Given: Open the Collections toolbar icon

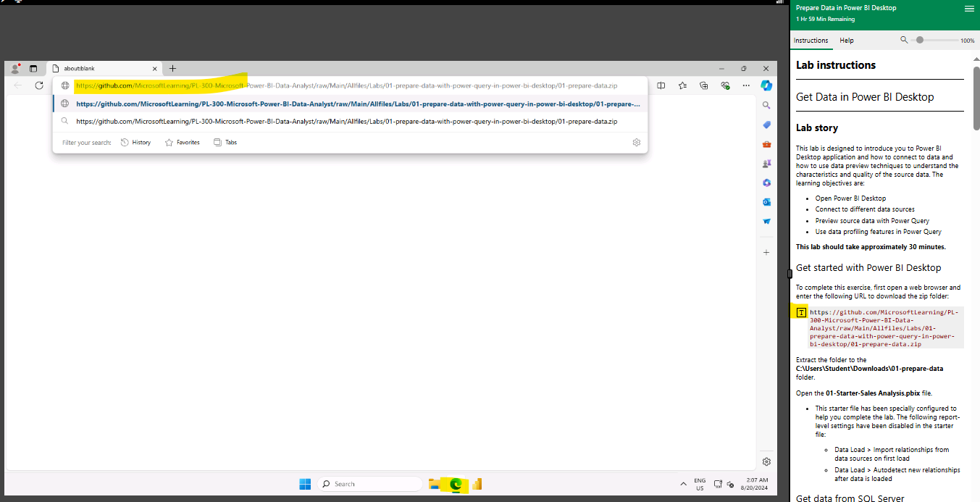Looking at the screenshot, I should [703, 85].
